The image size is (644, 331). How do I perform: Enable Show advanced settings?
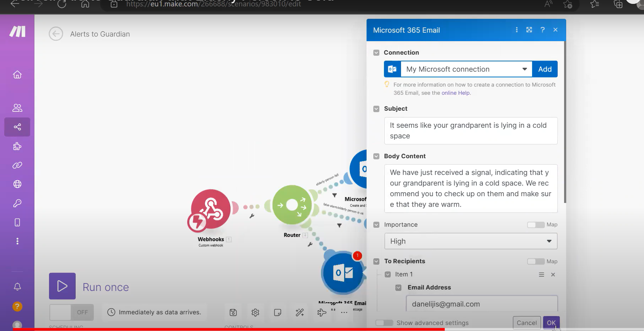384,323
